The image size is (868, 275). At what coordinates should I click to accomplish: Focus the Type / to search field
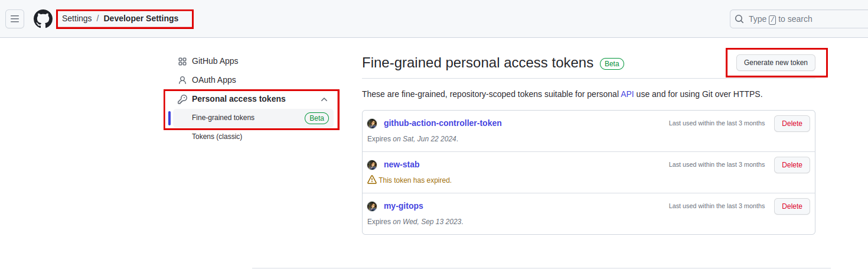point(803,19)
